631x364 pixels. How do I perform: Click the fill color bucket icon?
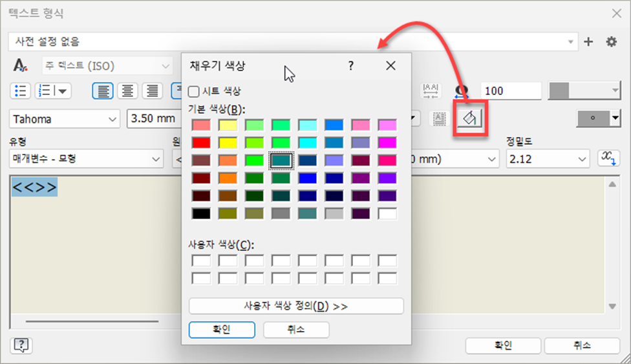469,118
